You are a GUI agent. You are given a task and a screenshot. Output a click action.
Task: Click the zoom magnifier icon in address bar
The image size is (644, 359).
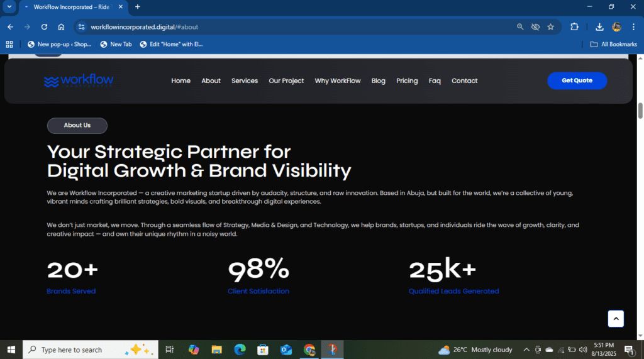[x=520, y=27]
